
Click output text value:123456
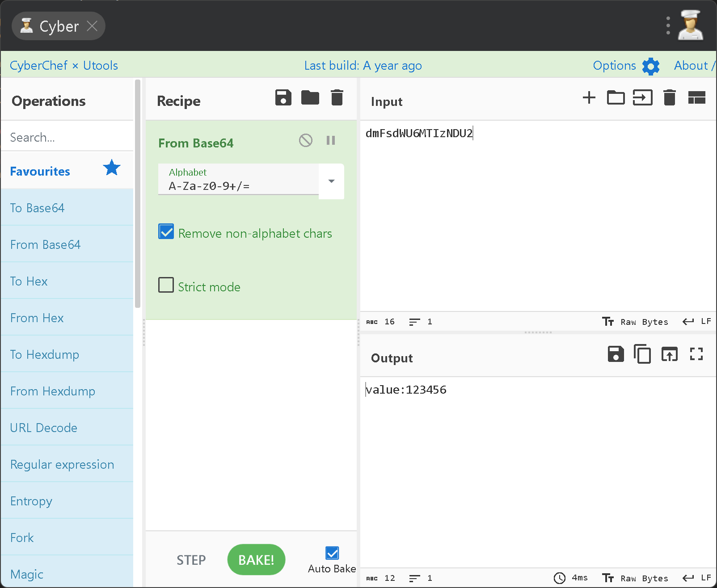[x=406, y=390]
